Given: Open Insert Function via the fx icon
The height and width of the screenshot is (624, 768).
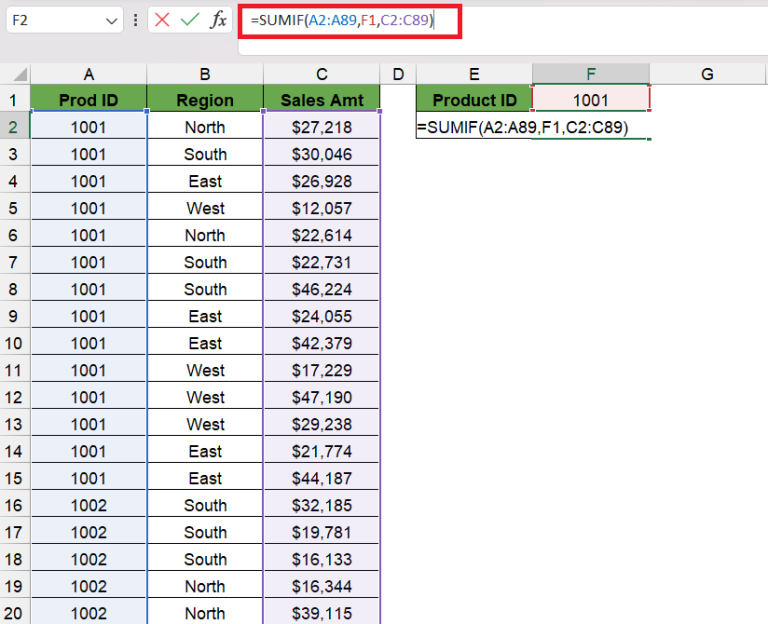Looking at the screenshot, I should click(217, 20).
